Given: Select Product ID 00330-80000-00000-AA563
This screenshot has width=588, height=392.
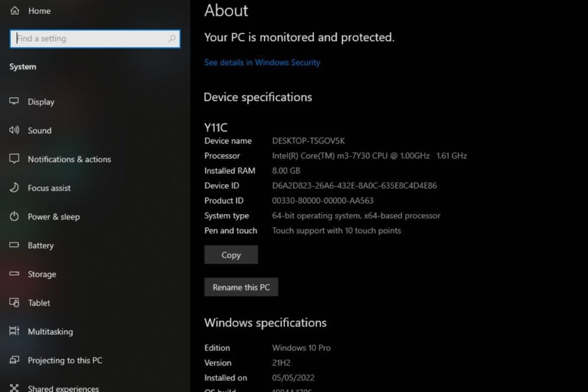Looking at the screenshot, I should point(323,200).
